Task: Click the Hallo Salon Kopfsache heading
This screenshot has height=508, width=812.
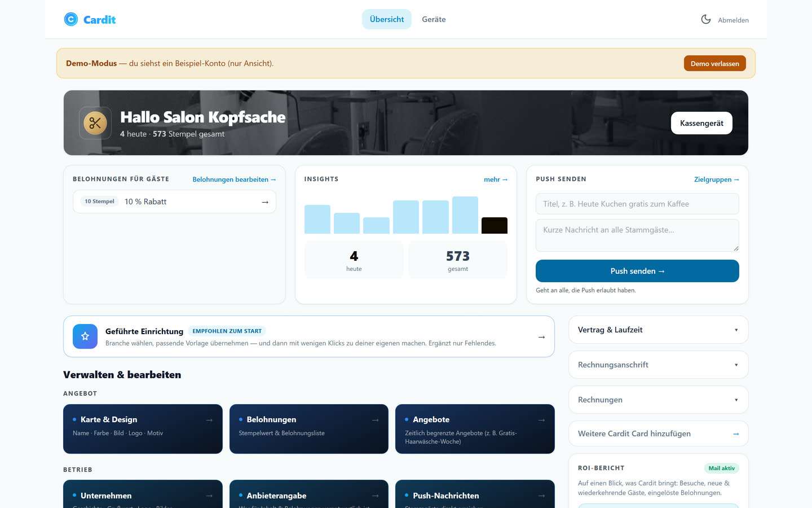Action: click(203, 117)
